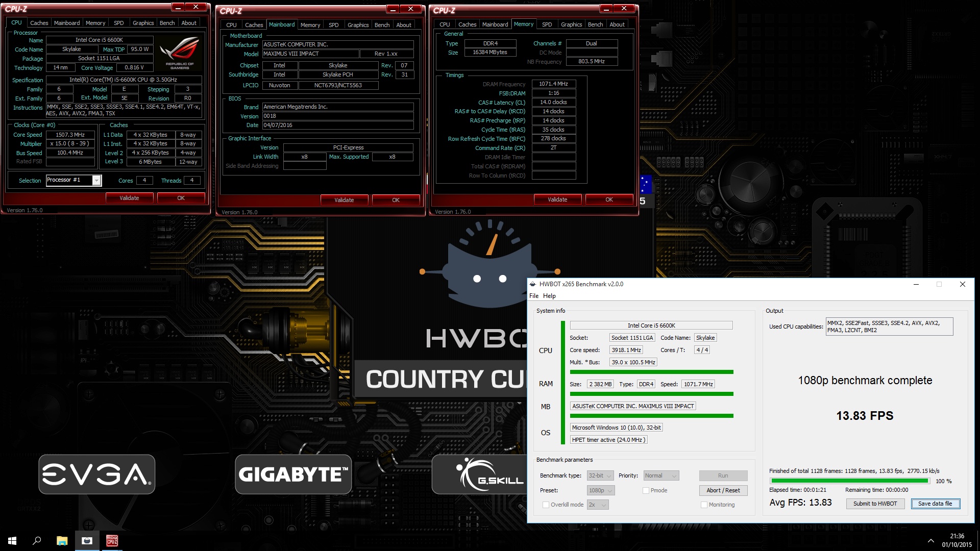Click the HWBOT robot mascot logo
The image size is (980, 551).
[490, 264]
